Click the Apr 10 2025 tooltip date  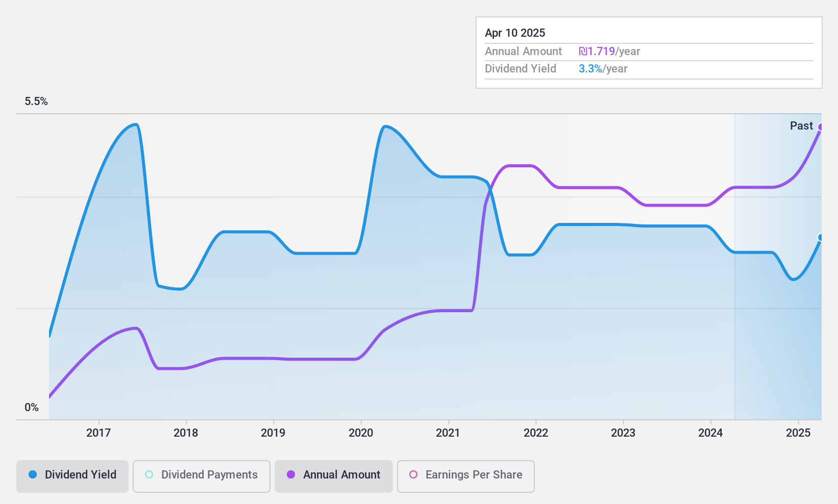pyautogui.click(x=515, y=33)
